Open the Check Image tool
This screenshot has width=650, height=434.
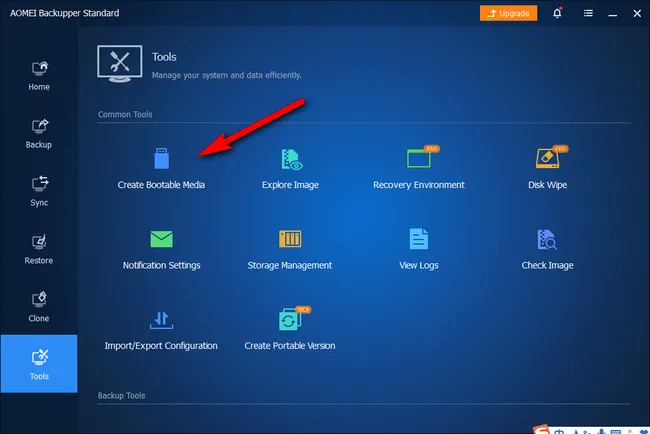click(547, 239)
